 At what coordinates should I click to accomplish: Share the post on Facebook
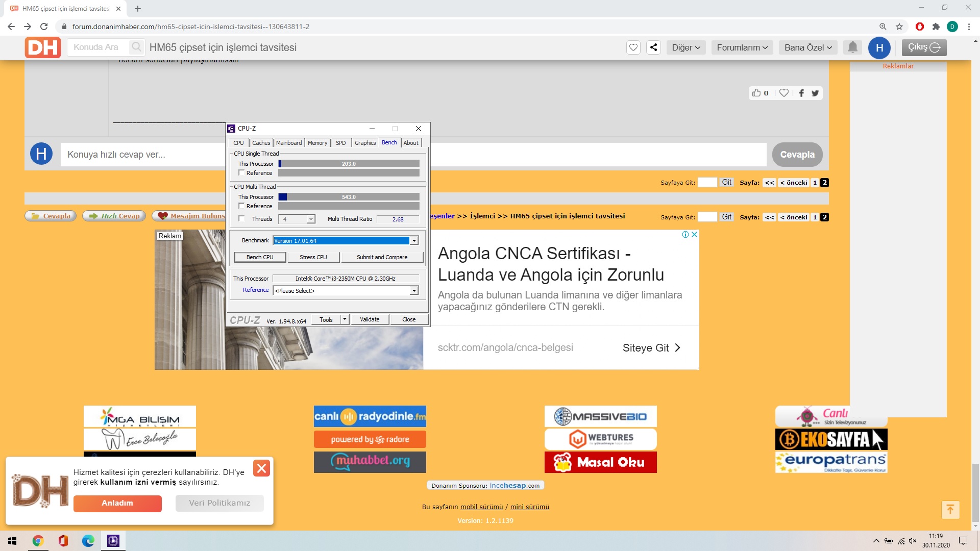[x=801, y=93]
